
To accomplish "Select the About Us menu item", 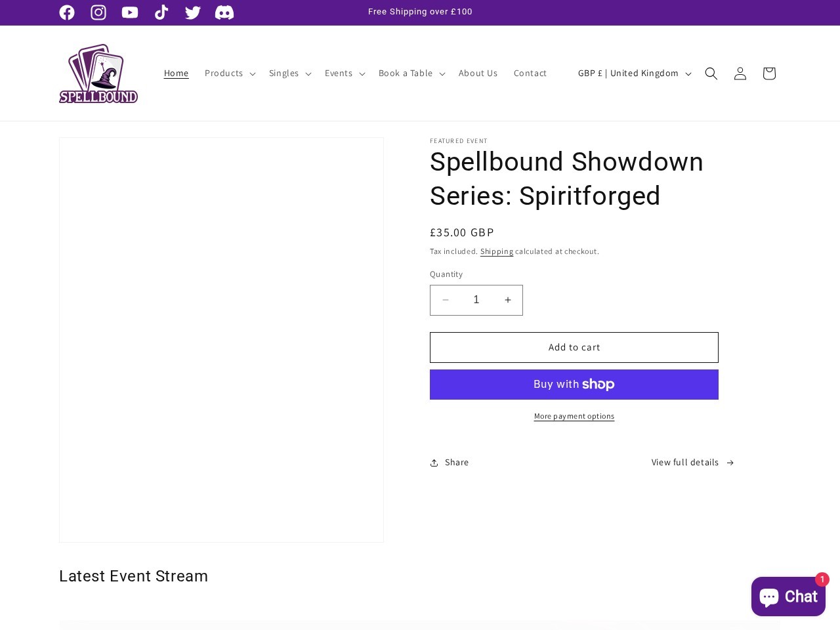I will coord(478,73).
